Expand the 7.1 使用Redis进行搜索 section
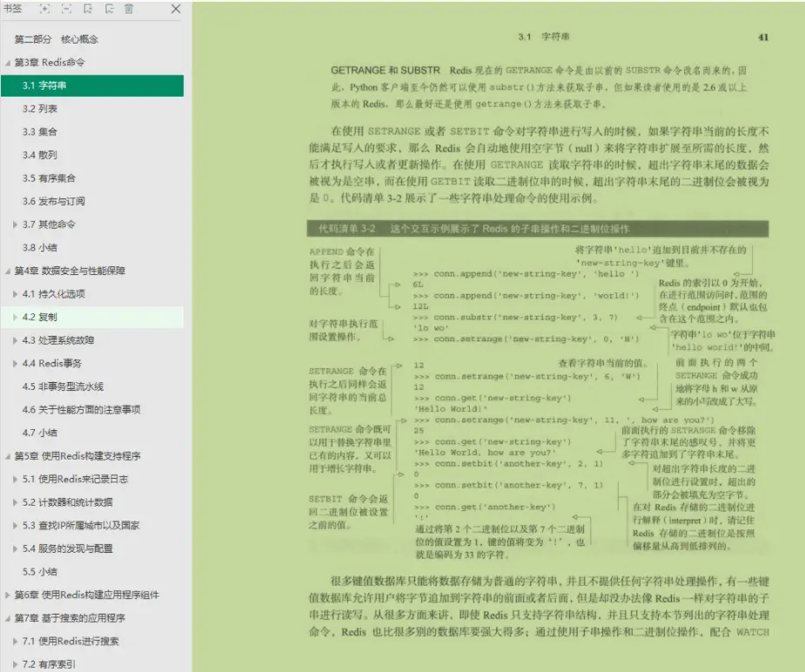 coord(16,642)
